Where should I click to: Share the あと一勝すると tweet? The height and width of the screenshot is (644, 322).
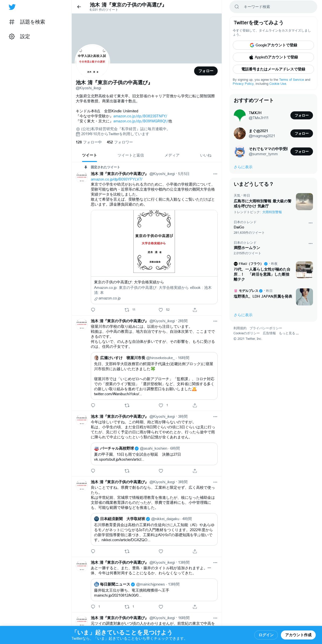pos(195,607)
